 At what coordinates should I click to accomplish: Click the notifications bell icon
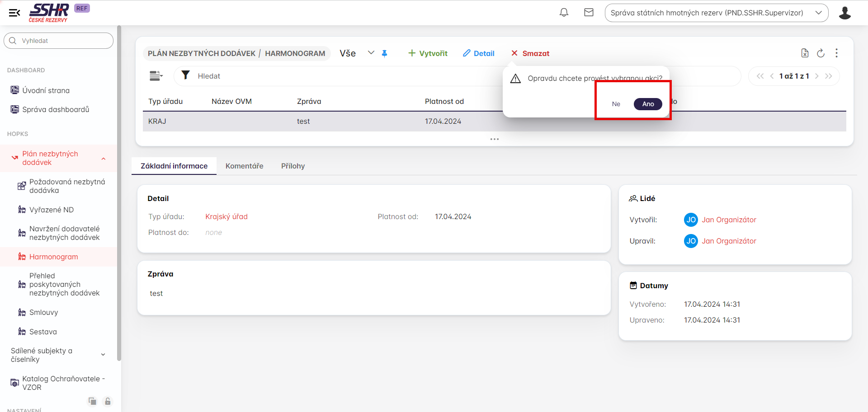(564, 13)
